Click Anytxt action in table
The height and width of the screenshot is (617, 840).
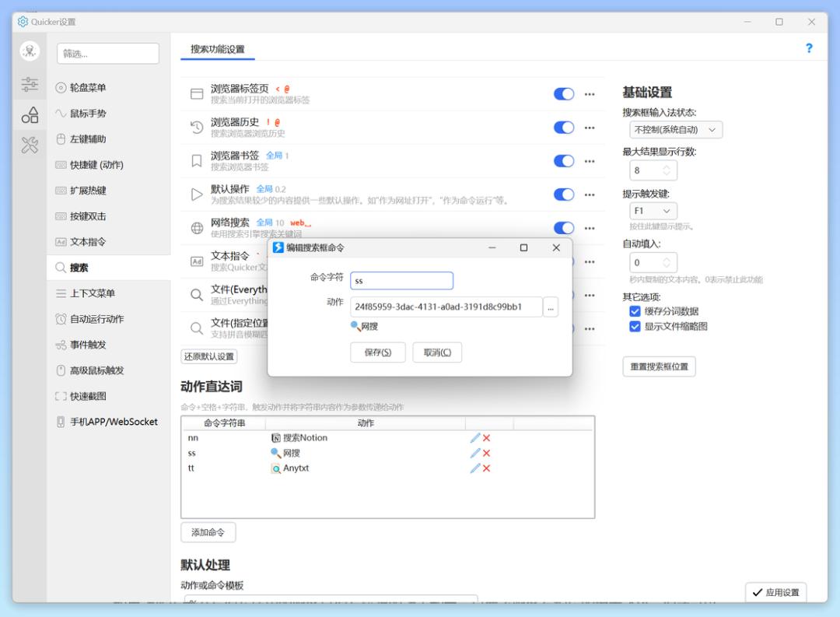[x=290, y=468]
